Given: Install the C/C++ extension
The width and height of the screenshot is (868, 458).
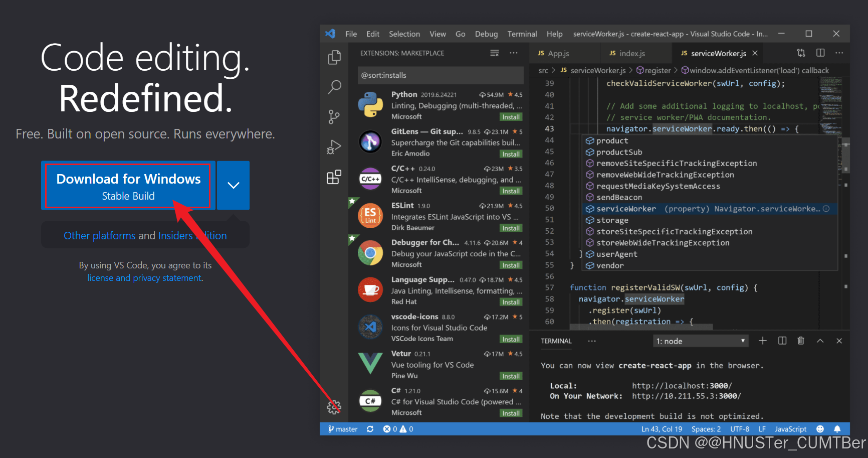Looking at the screenshot, I should pos(511,191).
